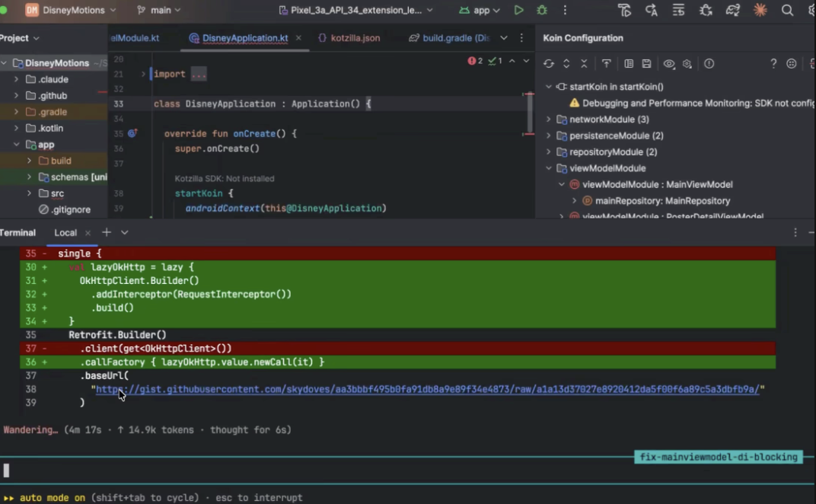Collapse the viewModelModule node

point(549,168)
